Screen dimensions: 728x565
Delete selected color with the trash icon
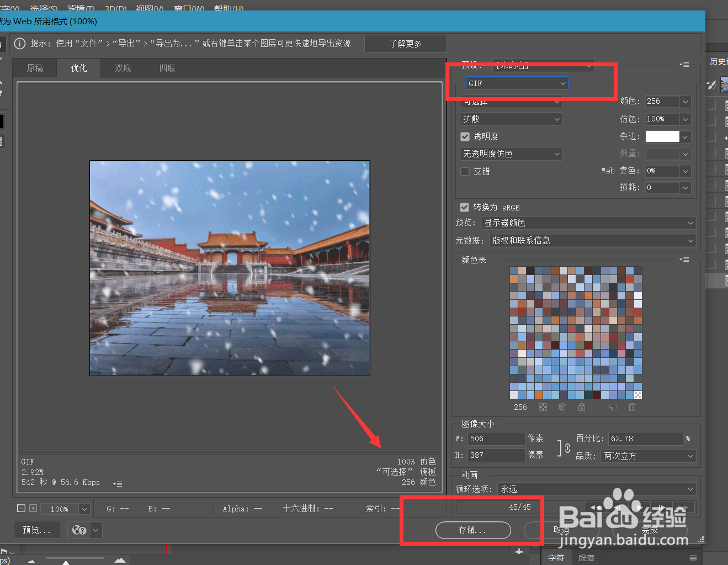pos(632,407)
